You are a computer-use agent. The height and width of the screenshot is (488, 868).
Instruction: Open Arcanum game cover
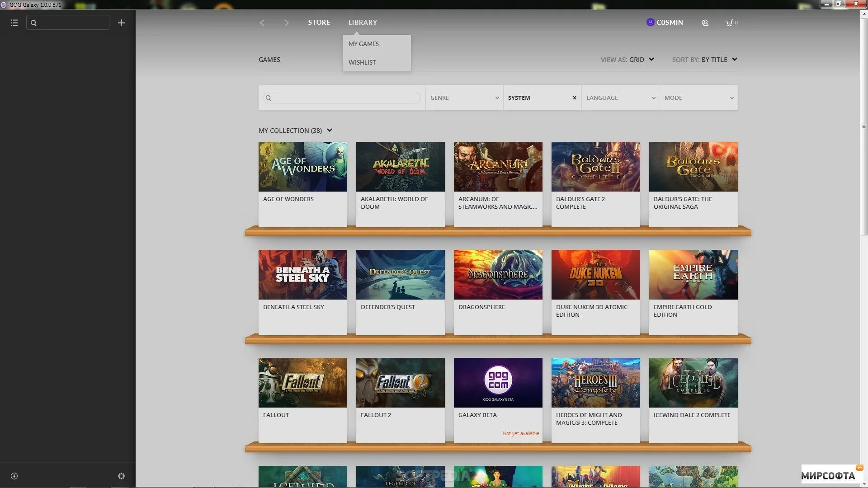tap(498, 167)
